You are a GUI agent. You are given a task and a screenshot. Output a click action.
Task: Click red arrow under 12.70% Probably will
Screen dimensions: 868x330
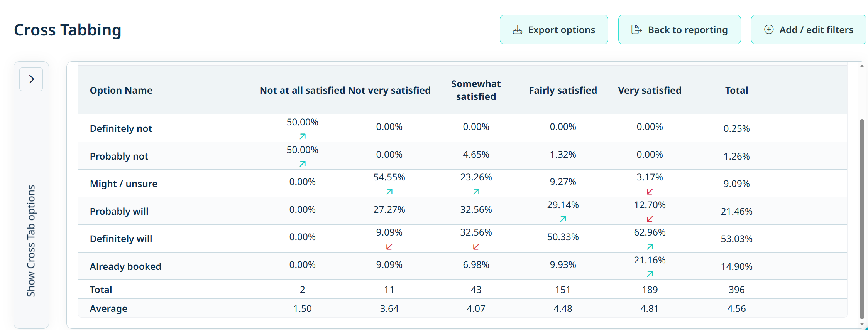click(x=650, y=219)
